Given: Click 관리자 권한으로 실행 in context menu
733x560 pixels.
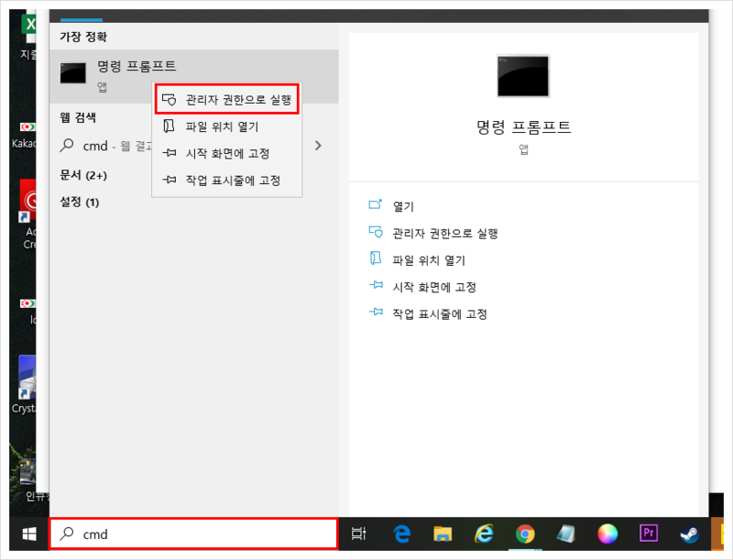Looking at the screenshot, I should (227, 99).
